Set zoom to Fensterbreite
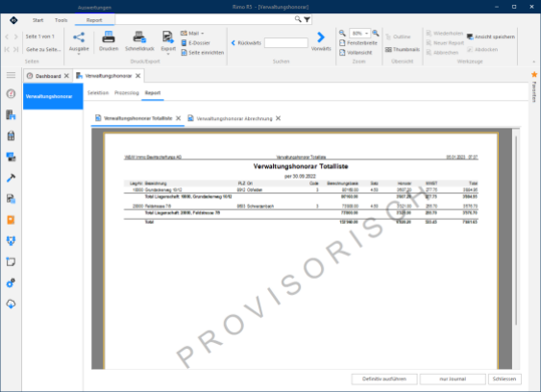This screenshot has width=541, height=392. (x=358, y=43)
